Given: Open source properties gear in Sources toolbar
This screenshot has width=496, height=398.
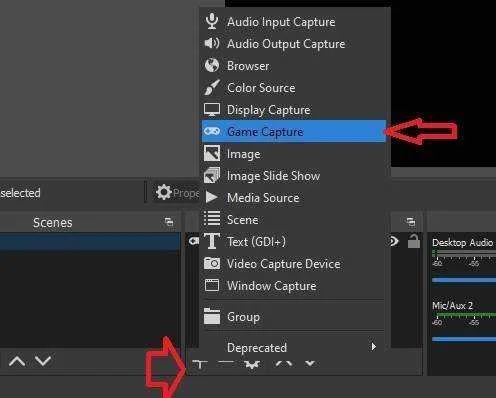Looking at the screenshot, I should [252, 365].
